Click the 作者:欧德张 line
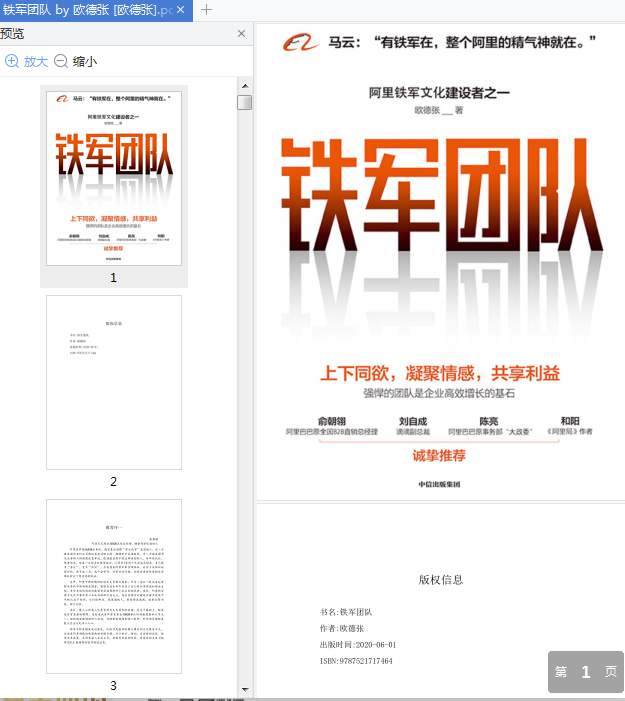 pos(342,628)
